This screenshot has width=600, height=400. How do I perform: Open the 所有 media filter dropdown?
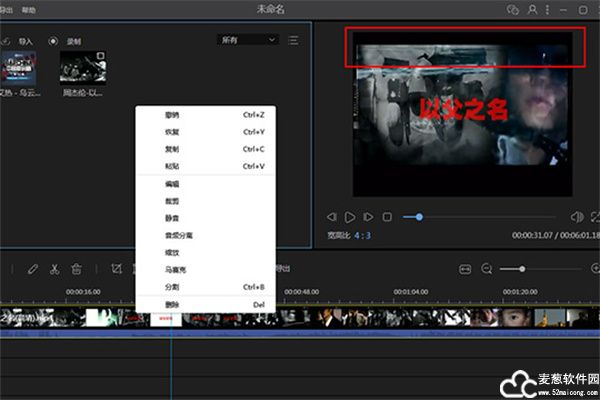point(247,40)
